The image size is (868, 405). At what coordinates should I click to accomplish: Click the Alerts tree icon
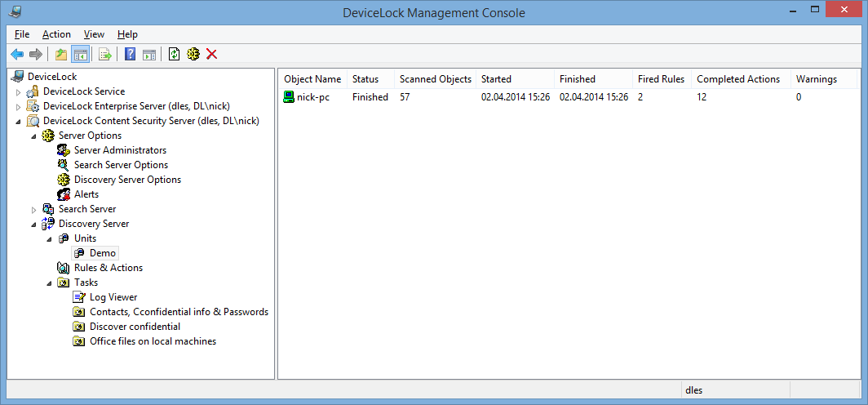[64, 194]
